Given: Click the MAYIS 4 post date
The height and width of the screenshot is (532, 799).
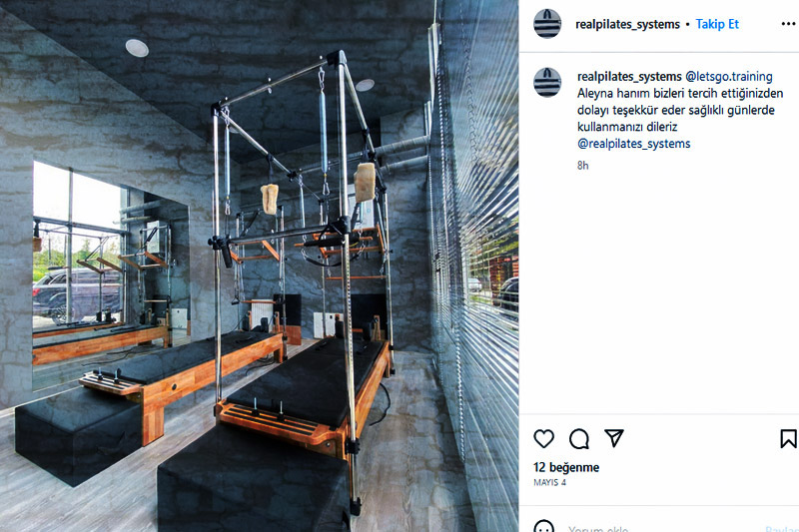Looking at the screenshot, I should click(x=550, y=482).
